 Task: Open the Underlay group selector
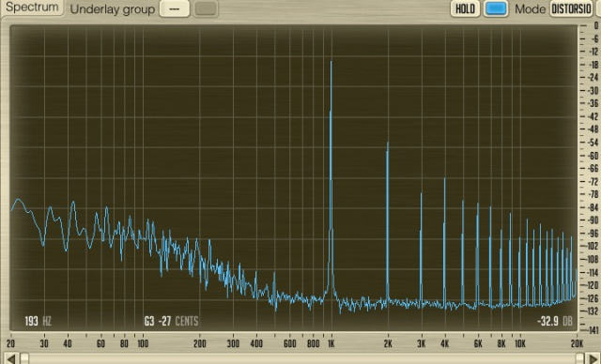click(x=175, y=8)
